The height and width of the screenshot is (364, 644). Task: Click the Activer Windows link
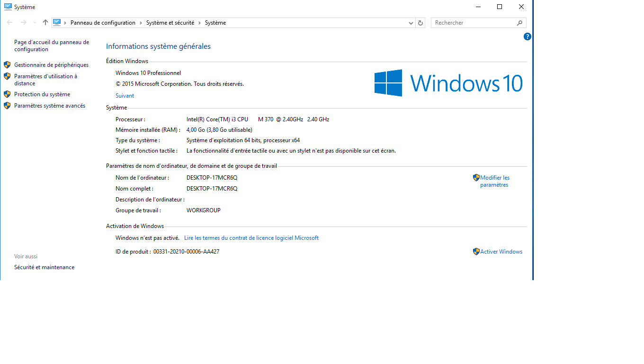coord(501,252)
